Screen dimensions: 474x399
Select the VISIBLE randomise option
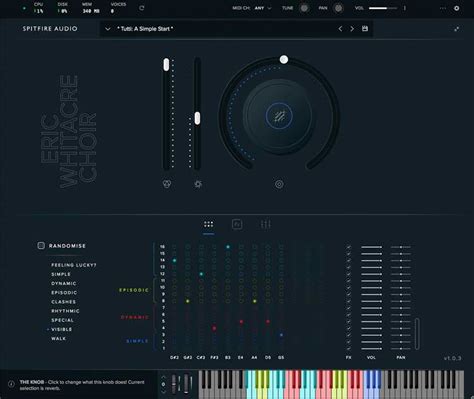point(62,329)
